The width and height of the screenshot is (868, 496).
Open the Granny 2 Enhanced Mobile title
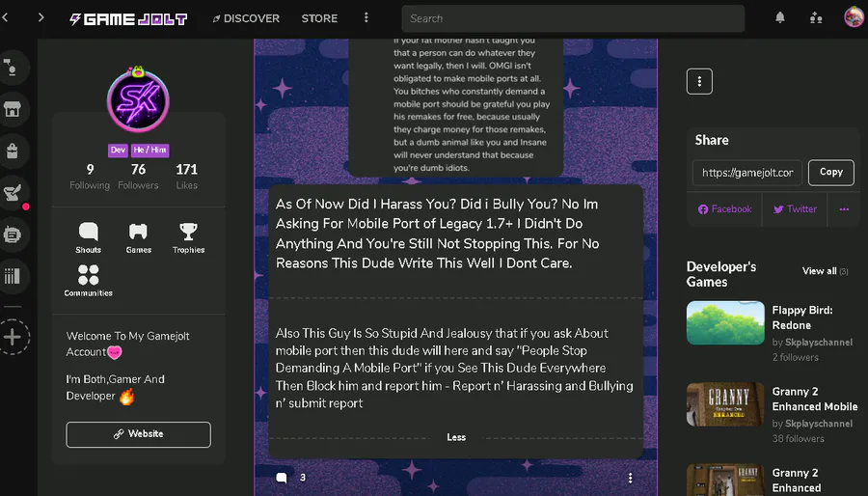[815, 400]
